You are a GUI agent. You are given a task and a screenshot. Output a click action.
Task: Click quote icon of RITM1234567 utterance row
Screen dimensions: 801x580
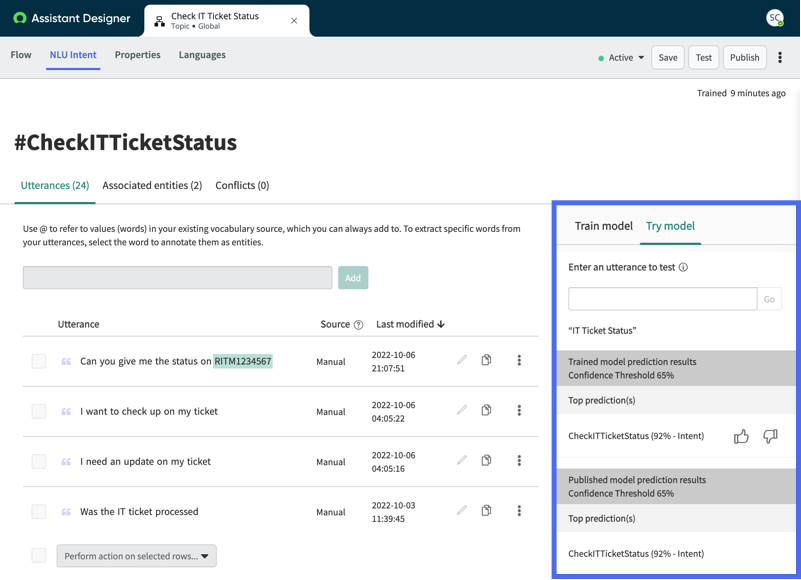[66, 362]
